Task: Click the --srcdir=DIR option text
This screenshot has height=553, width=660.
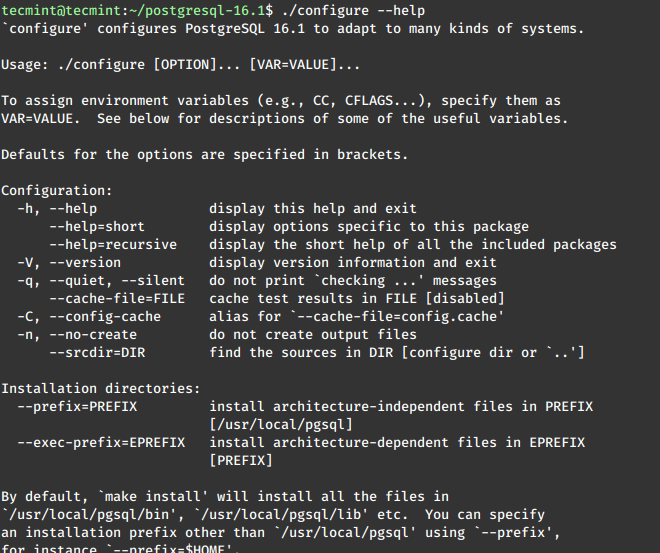Action: tap(97, 353)
